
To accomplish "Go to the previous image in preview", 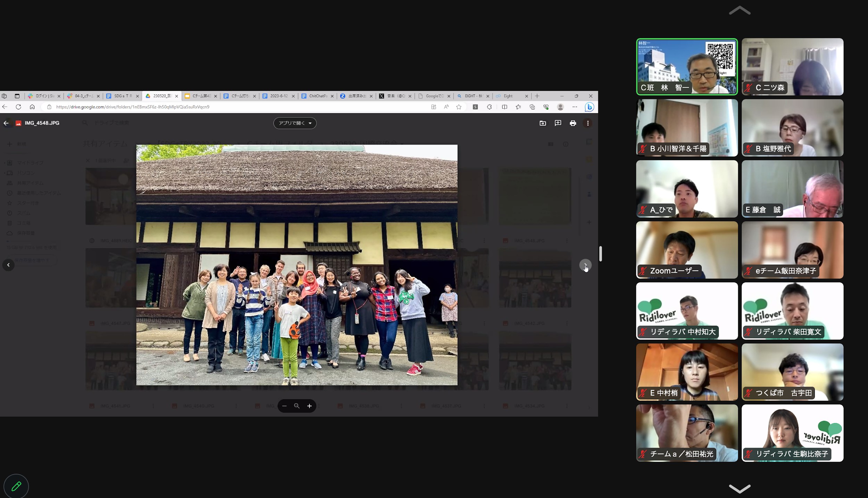I will (8, 265).
